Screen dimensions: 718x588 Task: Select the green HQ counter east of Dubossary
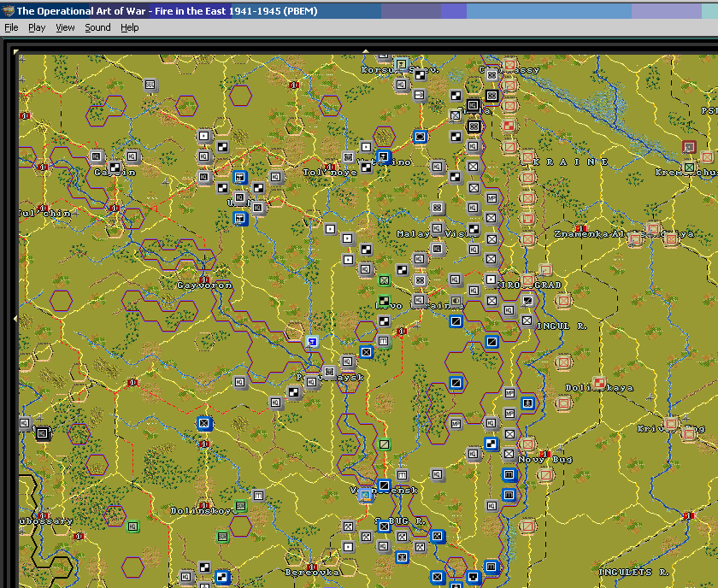(132, 526)
